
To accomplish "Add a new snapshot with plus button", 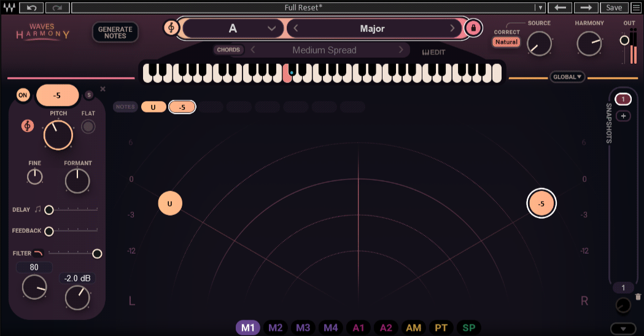I will coord(623,116).
